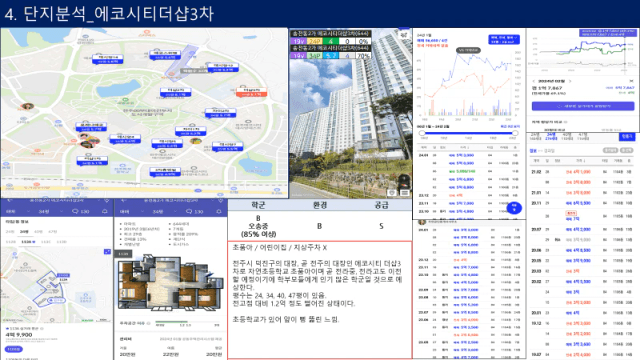Close the price detail popup with the X
Screen dimensions: 640x360
[x=631, y=81]
